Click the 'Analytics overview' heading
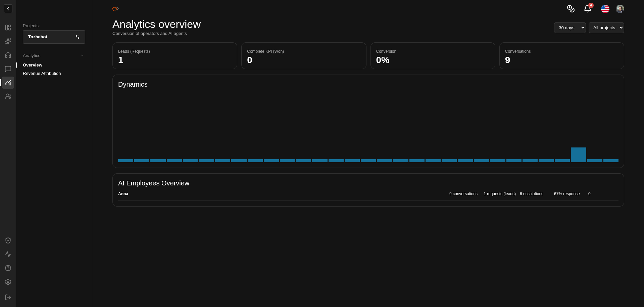This screenshot has width=644, height=307. pyautogui.click(x=156, y=24)
